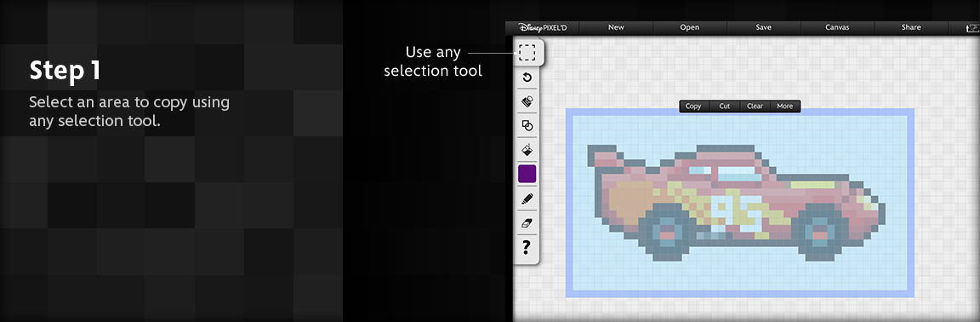This screenshot has height=322, width=980.
Task: Select the pencil drawing tool
Action: (x=527, y=198)
